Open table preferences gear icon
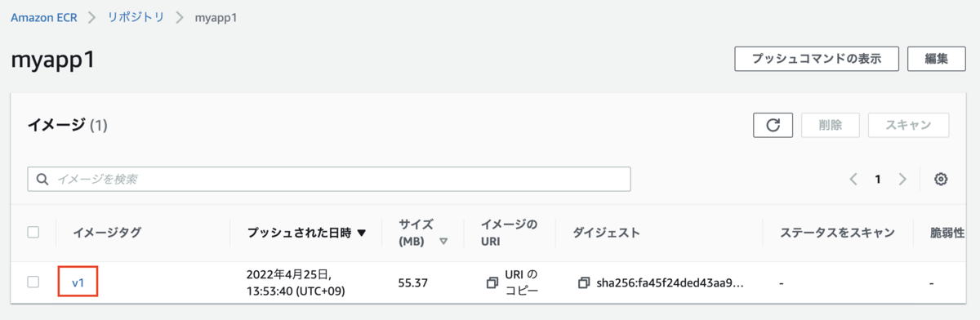This screenshot has height=320, width=980. click(941, 180)
